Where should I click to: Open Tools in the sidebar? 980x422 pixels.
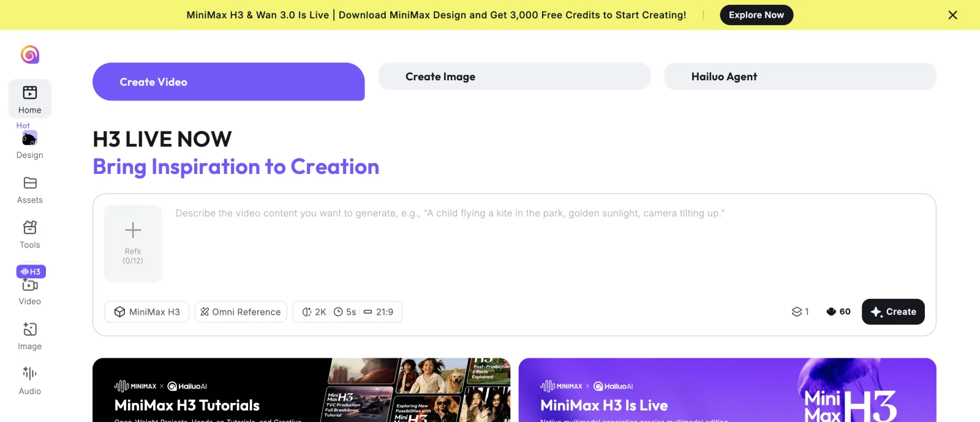tap(30, 235)
